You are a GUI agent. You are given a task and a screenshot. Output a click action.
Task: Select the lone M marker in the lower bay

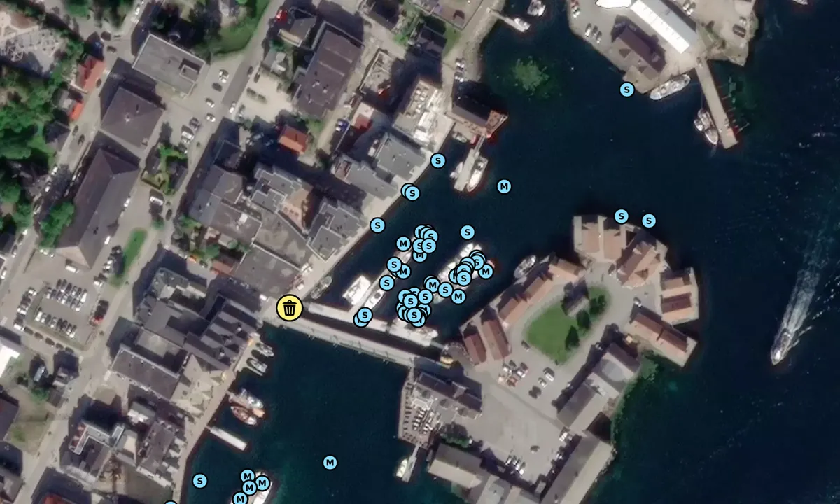[329, 463]
